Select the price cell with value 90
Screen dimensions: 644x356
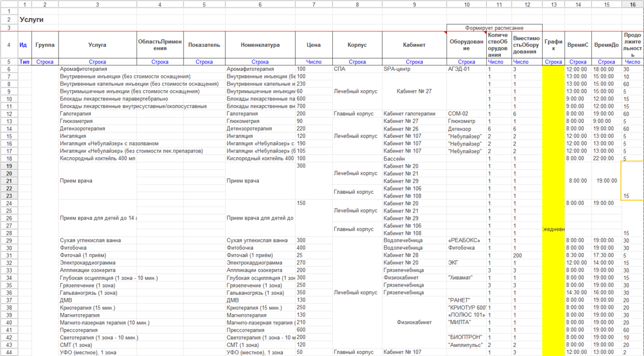[314, 121]
